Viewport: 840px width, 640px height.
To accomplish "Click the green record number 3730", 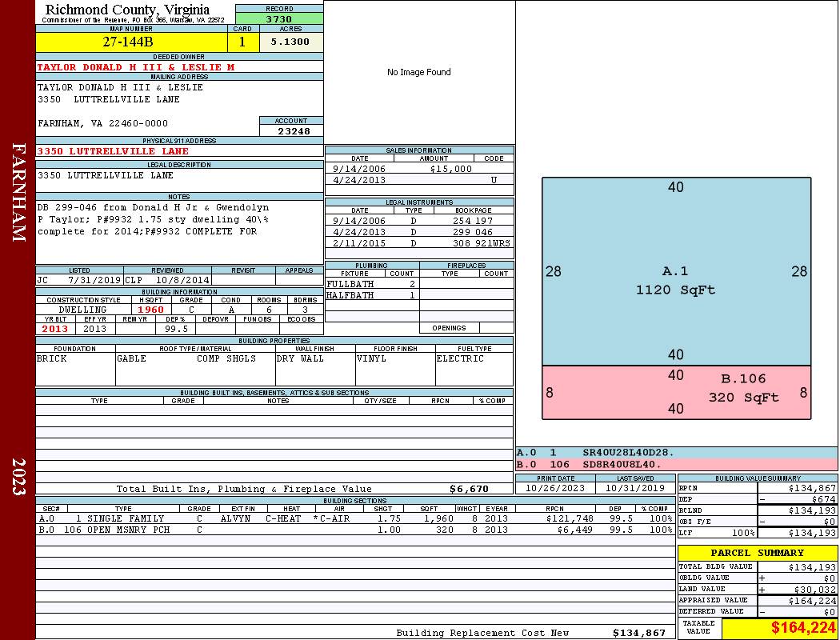I will click(278, 18).
